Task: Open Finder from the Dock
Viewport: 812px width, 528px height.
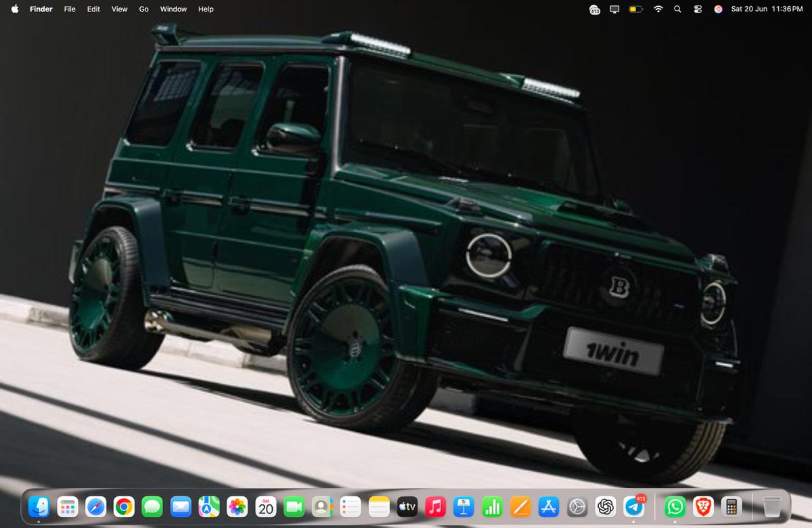Action: [x=39, y=506]
